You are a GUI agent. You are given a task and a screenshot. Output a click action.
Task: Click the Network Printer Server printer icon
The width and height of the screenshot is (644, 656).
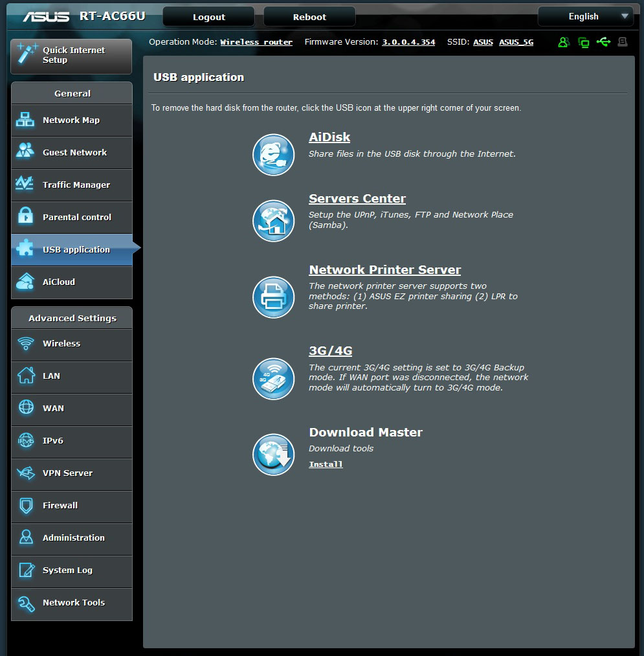click(274, 297)
